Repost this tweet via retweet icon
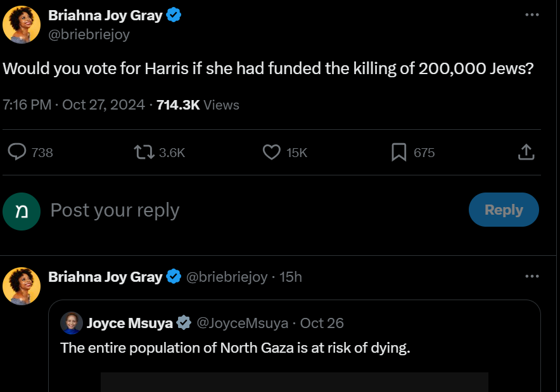The image size is (560, 392). (x=143, y=152)
